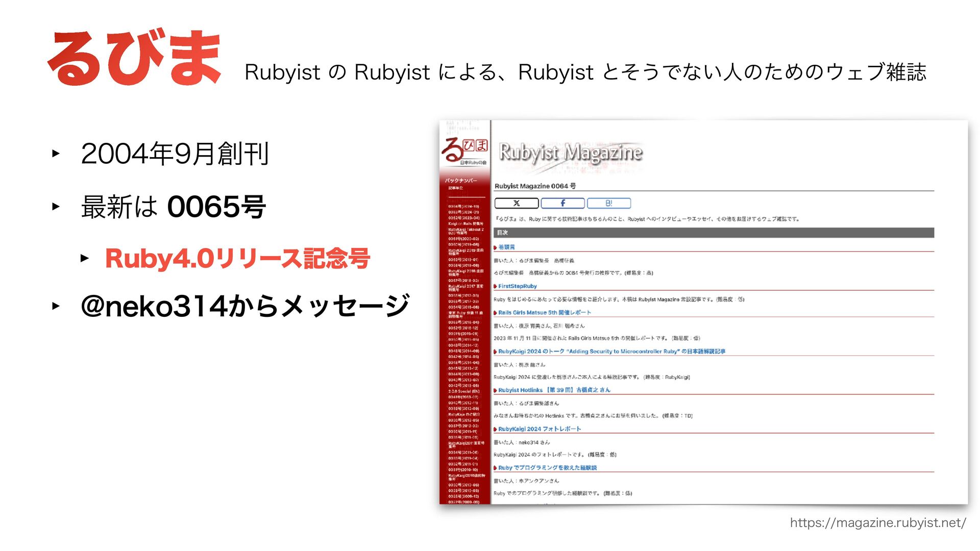Open Rubyist Hotlinks 第39回 article
The width and height of the screenshot is (980, 551).
coord(554,390)
